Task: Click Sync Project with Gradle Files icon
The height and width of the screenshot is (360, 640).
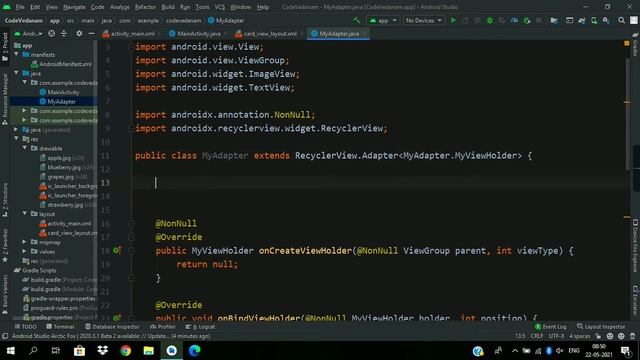Action: pos(582,20)
